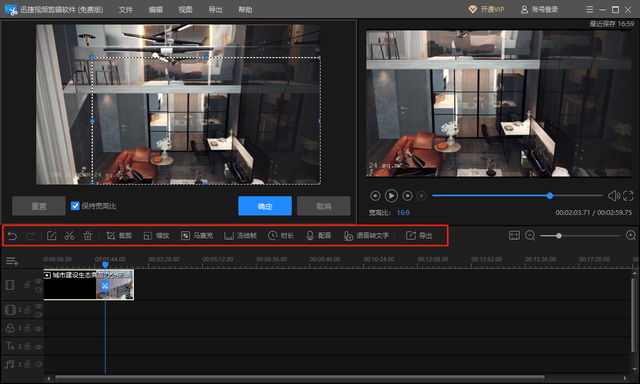Click the fit-timeline icon beside zoom out

point(514,235)
